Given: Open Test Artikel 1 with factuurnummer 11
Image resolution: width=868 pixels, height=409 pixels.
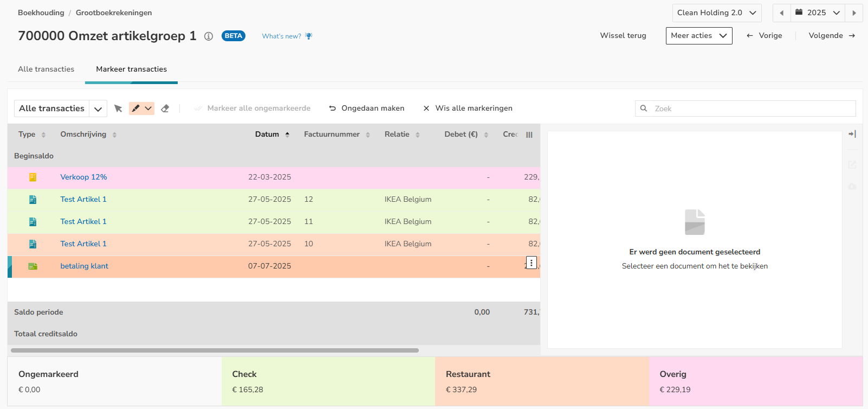Looking at the screenshot, I should point(83,222).
